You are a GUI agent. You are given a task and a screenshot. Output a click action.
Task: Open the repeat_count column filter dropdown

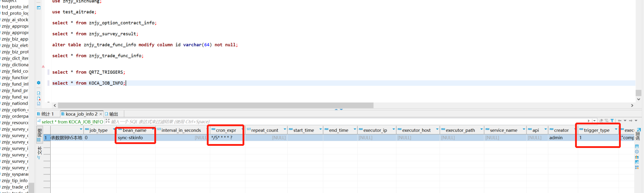point(285,129)
